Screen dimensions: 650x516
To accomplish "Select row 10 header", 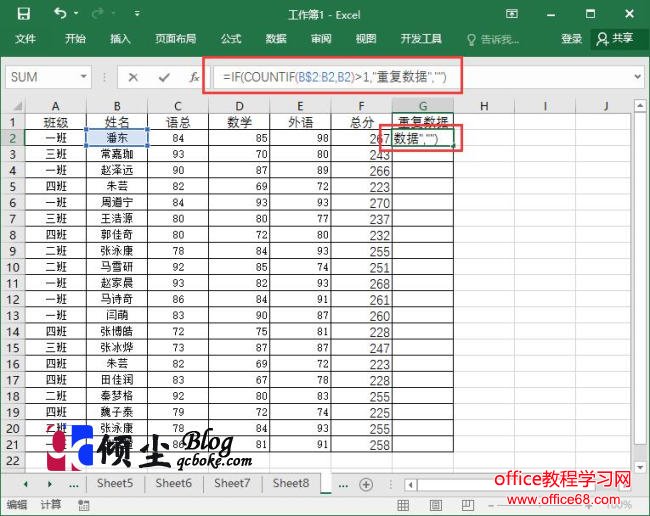I will 13,267.
